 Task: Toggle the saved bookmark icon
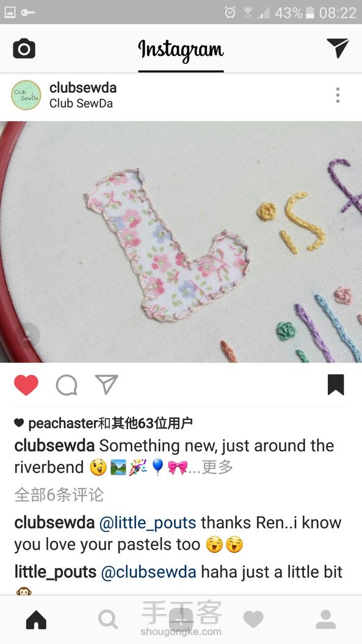(x=336, y=385)
